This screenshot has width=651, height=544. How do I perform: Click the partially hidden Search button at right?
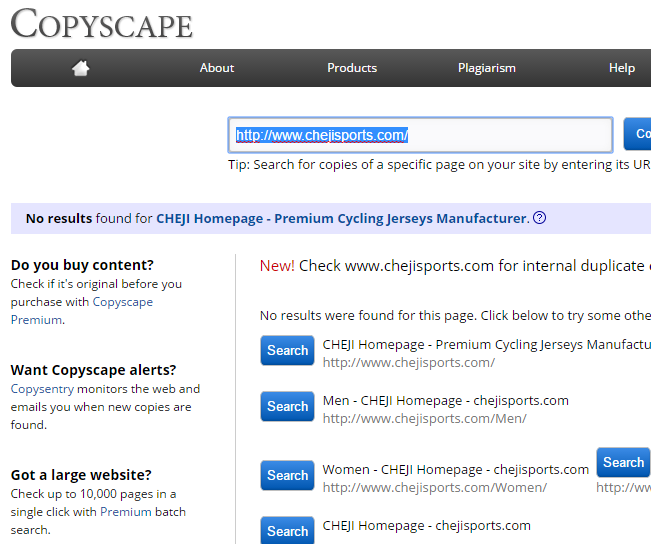point(623,462)
